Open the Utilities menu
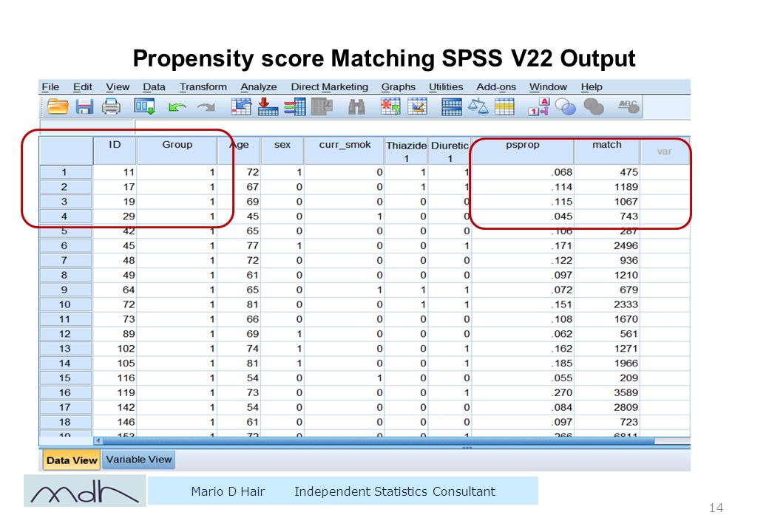The width and height of the screenshot is (769, 532). (446, 86)
